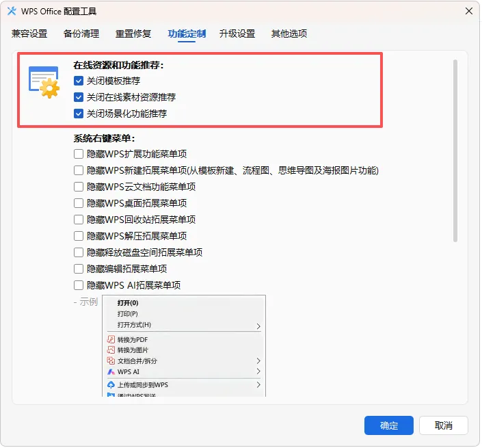The width and height of the screenshot is (482, 448).
Task: Click the WPS Office wrench title icon
Action: (12, 12)
